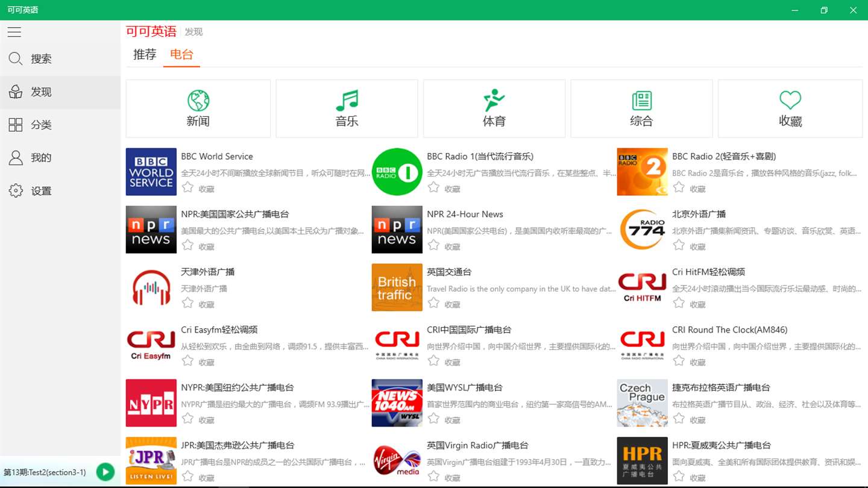This screenshot has height=488, width=868.
Task: Favorite BBC World Service with star
Action: [188, 187]
